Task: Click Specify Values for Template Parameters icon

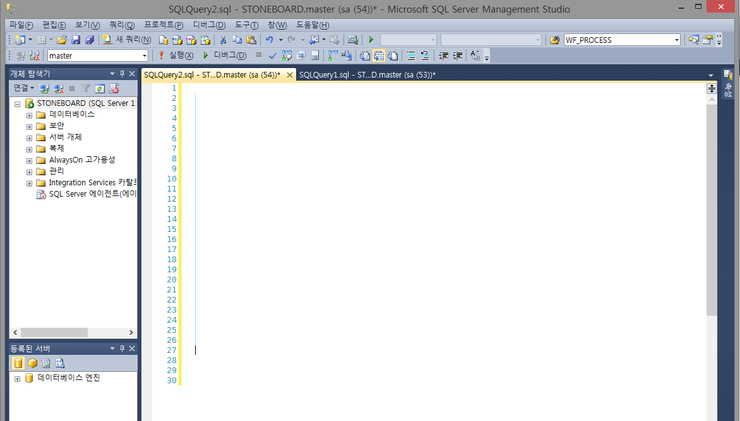Action: 475,56
